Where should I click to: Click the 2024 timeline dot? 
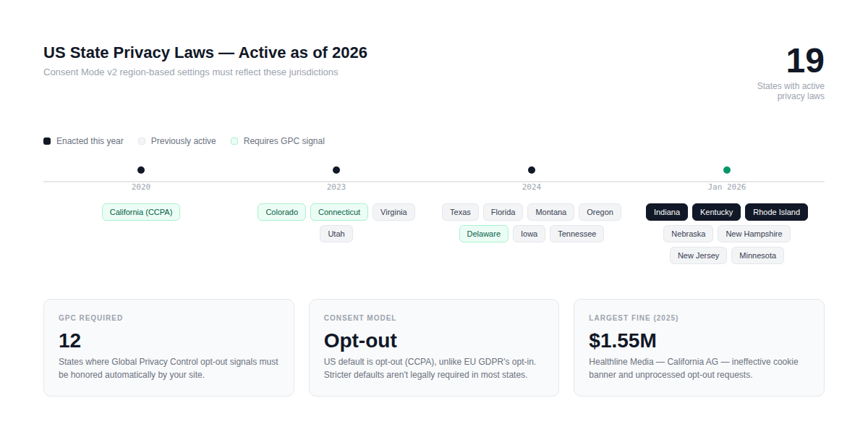pos(532,170)
